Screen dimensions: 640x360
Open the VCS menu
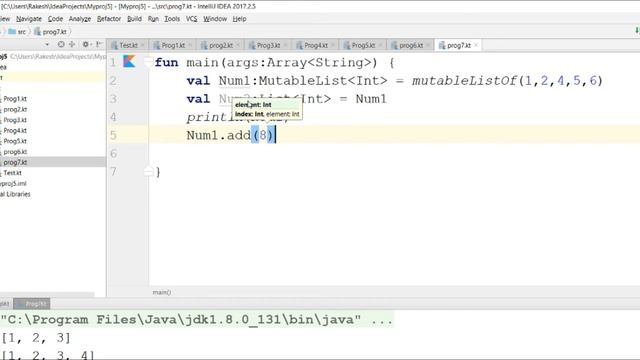click(191, 19)
